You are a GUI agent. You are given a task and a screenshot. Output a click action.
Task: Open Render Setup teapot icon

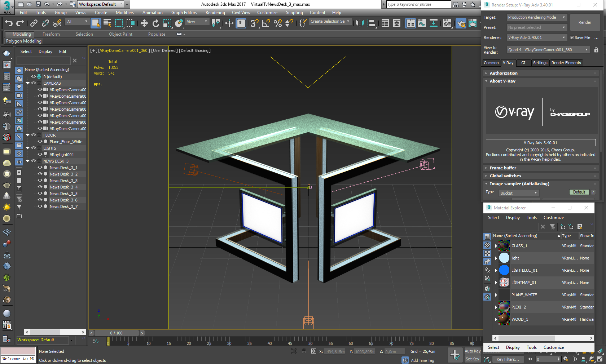coord(461,23)
